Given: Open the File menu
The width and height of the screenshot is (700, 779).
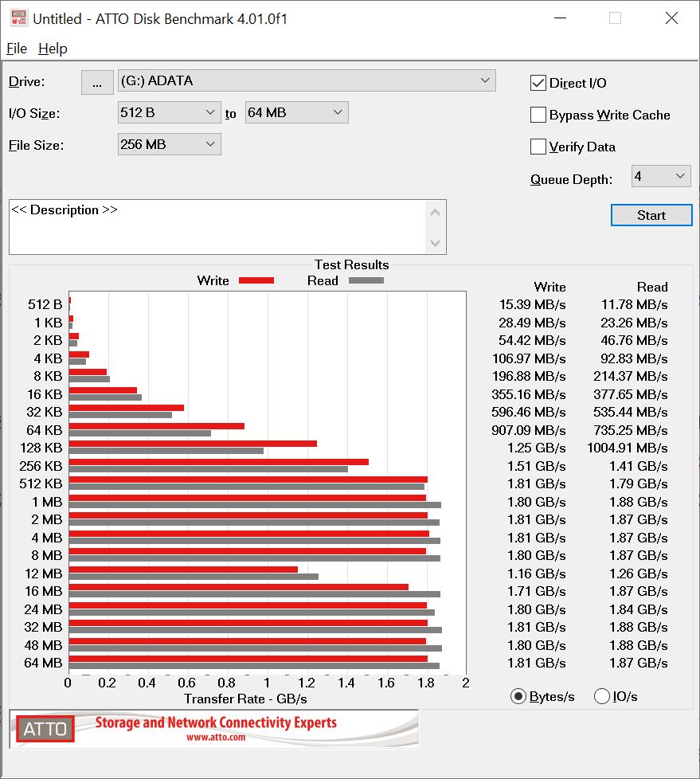Looking at the screenshot, I should tap(17, 49).
